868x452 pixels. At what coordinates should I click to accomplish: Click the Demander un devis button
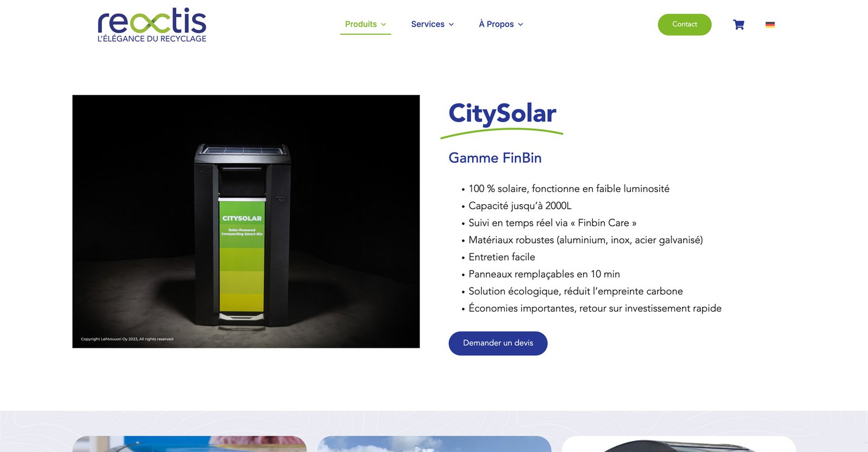coord(498,343)
